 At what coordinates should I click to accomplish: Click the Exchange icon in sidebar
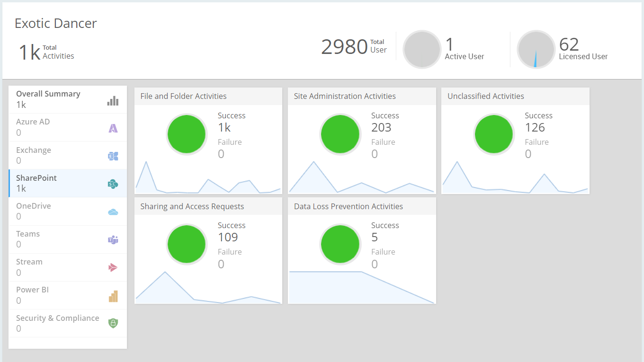point(113,156)
